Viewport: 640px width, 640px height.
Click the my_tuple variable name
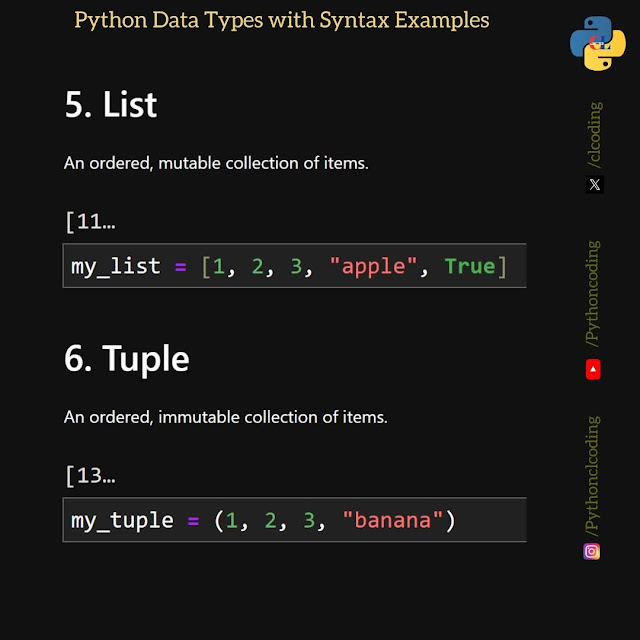[x=122, y=522]
